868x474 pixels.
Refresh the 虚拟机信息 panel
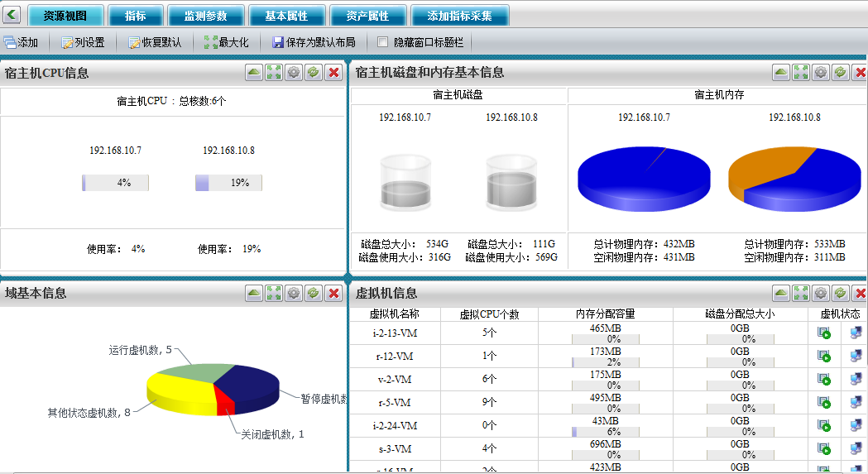coord(841,293)
